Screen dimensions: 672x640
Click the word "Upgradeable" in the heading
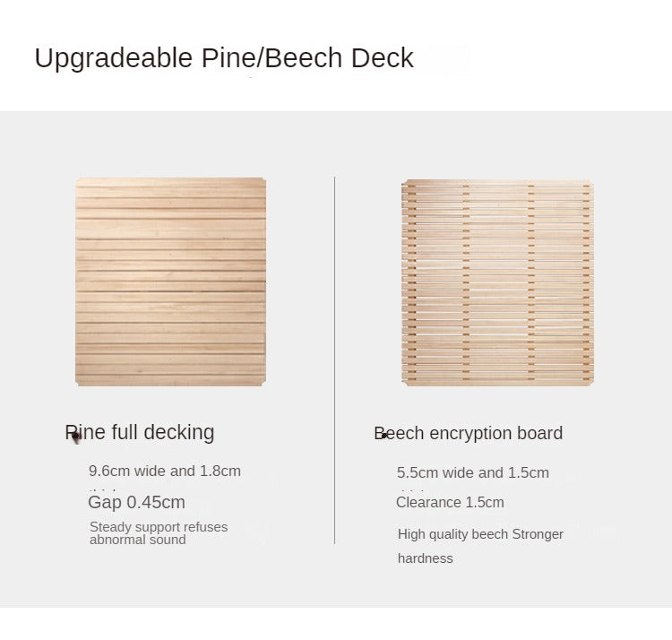coord(113,58)
